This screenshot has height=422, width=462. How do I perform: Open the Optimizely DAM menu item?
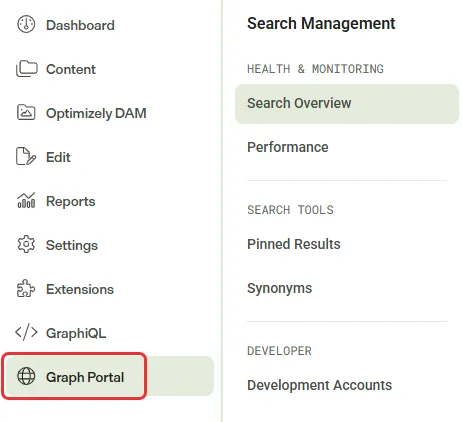(96, 113)
